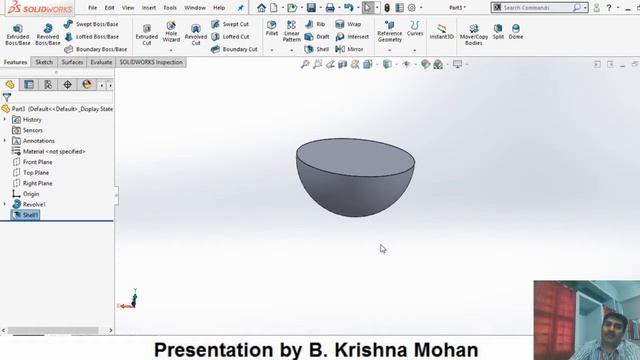This screenshot has width=640, height=360.
Task: Switch to the Sketch tab
Action: [44, 62]
